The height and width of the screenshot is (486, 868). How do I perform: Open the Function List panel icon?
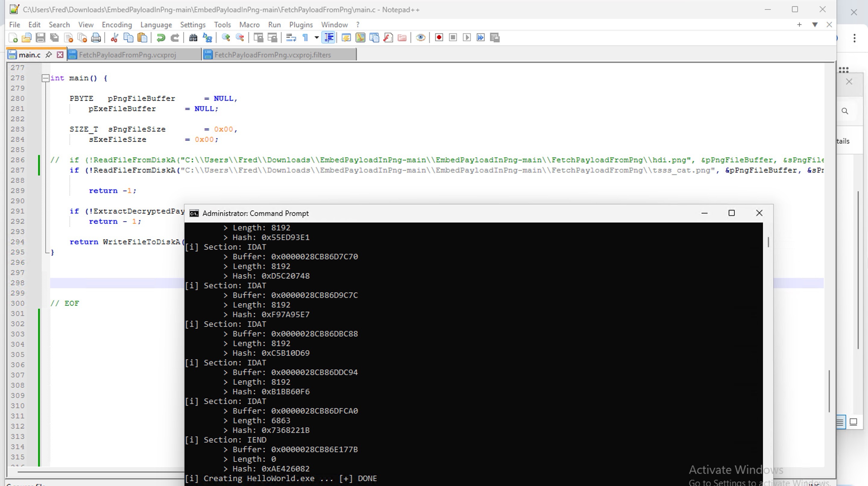click(388, 37)
